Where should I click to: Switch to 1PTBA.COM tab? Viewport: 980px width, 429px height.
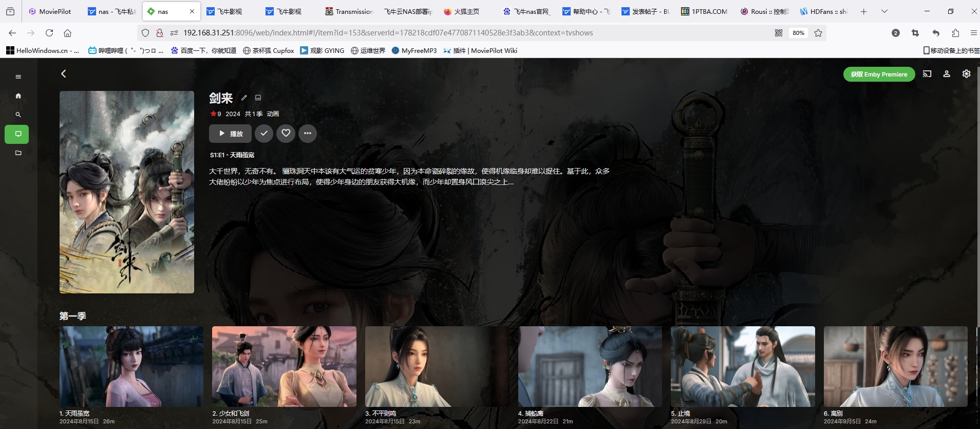[704, 11]
